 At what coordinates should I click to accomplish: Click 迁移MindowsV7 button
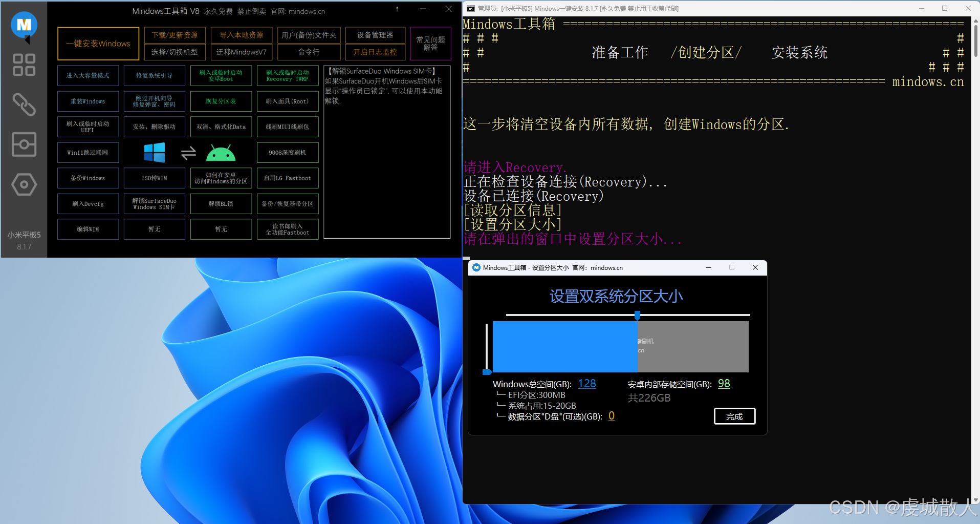coord(242,52)
